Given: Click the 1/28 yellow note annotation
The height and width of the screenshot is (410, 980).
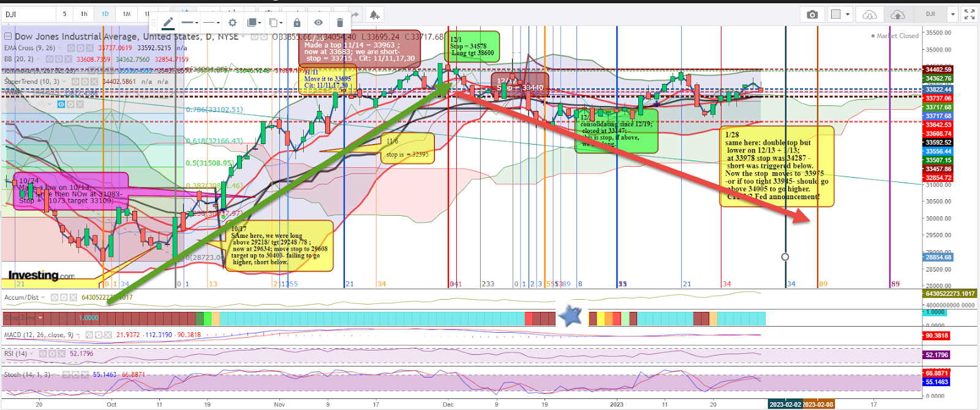Looking at the screenshot, I should 777,166.
